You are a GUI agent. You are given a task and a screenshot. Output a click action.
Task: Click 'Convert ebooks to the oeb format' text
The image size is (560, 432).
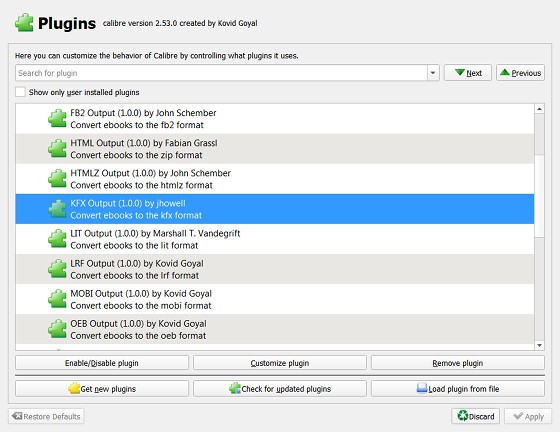(x=138, y=336)
